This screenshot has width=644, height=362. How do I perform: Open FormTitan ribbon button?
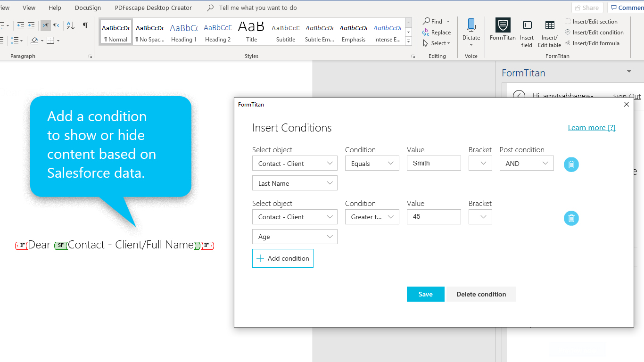coord(503,29)
